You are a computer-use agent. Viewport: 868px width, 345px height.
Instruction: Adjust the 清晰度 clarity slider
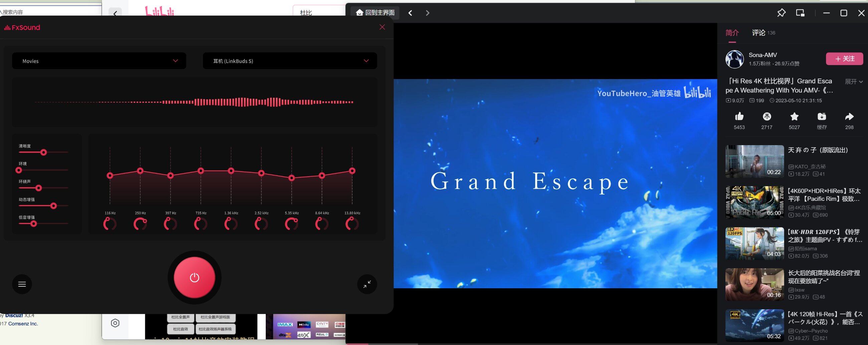43,152
